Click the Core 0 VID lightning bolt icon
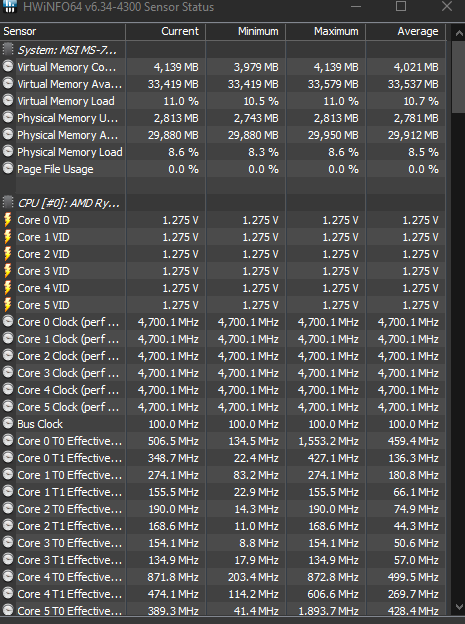 [8, 220]
